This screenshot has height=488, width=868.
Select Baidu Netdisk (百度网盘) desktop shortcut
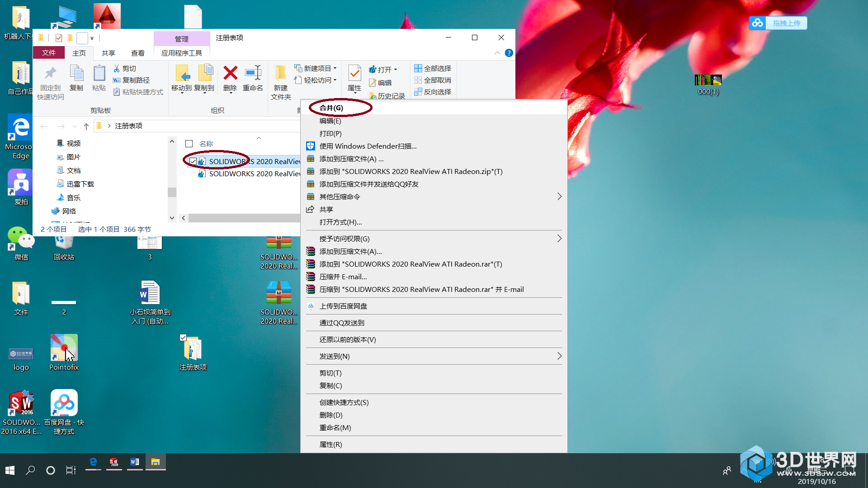coord(64,412)
